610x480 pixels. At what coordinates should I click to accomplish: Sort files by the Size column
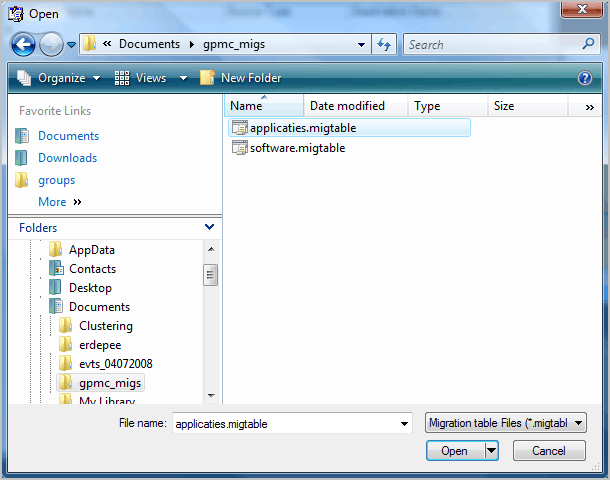pyautogui.click(x=528, y=105)
